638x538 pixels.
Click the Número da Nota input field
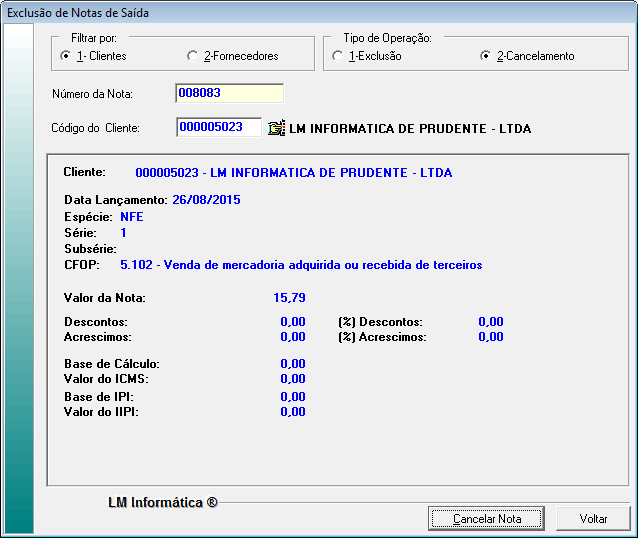pos(229,94)
